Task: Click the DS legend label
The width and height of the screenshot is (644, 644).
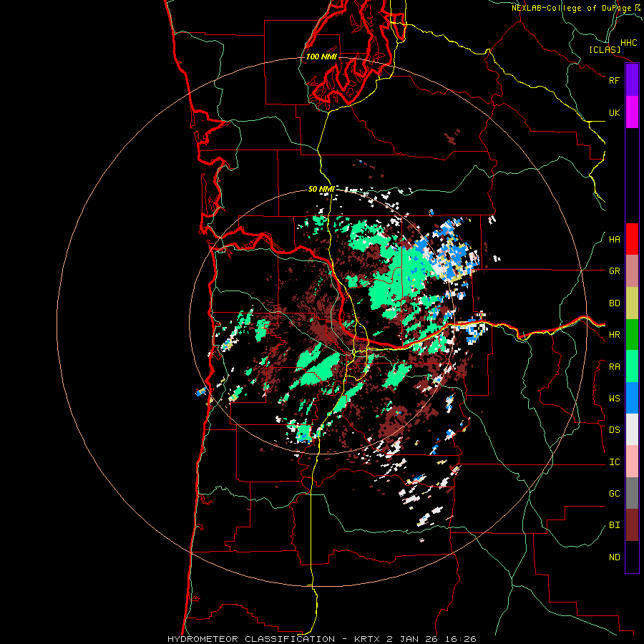Action: [x=614, y=430]
